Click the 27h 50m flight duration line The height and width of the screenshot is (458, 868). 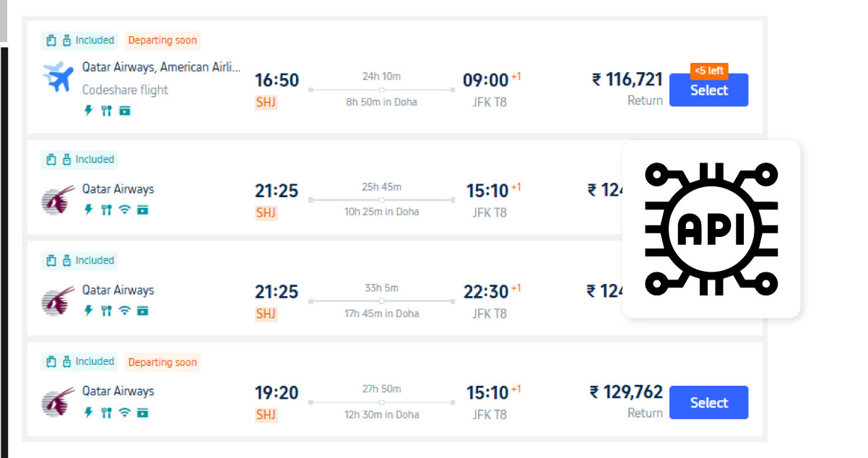click(x=382, y=402)
